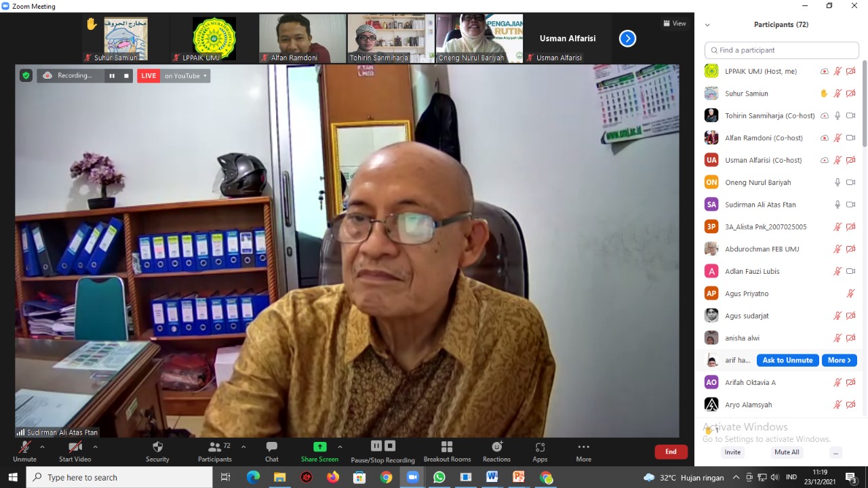The image size is (868, 488).
Task: Click the participants list scrollbar
Action: [865, 105]
